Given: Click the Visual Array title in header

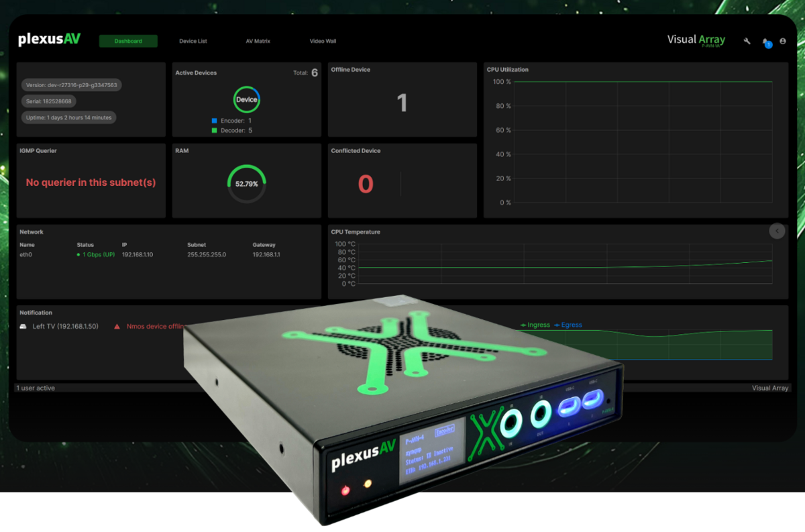Looking at the screenshot, I should 696,40.
